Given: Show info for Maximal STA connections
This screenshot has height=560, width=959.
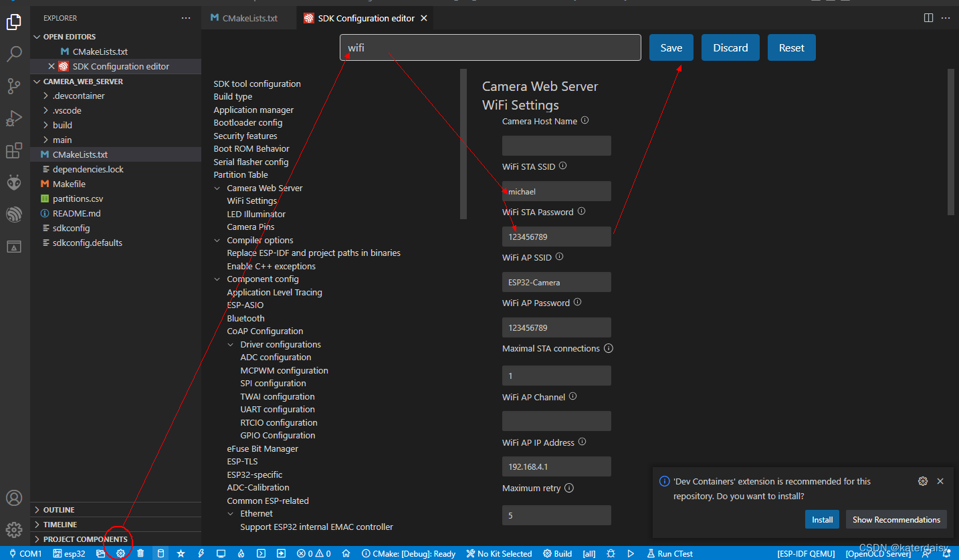Looking at the screenshot, I should point(608,348).
